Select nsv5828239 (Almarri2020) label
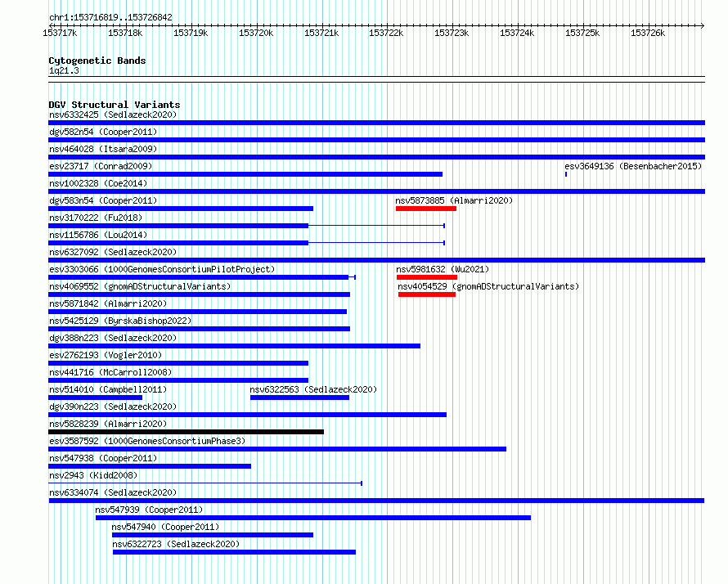This screenshot has width=728, height=584. [x=108, y=424]
